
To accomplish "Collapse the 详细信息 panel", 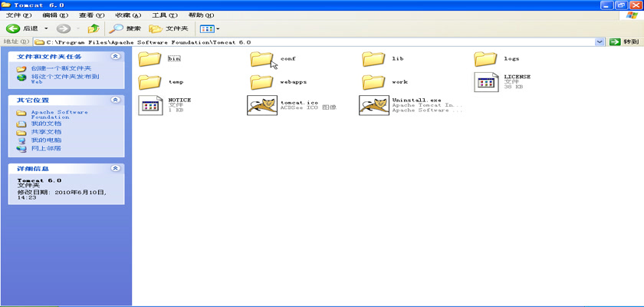I will 116,169.
